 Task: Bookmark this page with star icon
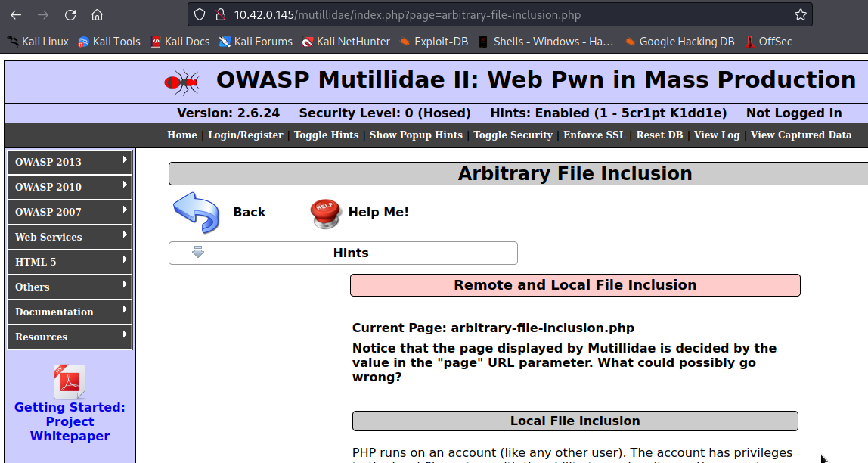(801, 15)
